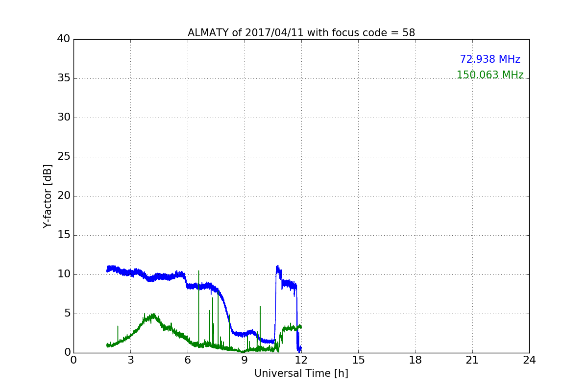588x392 pixels.
Task: Click the Y-factor [dB] axis label
Action: pyautogui.click(x=48, y=196)
